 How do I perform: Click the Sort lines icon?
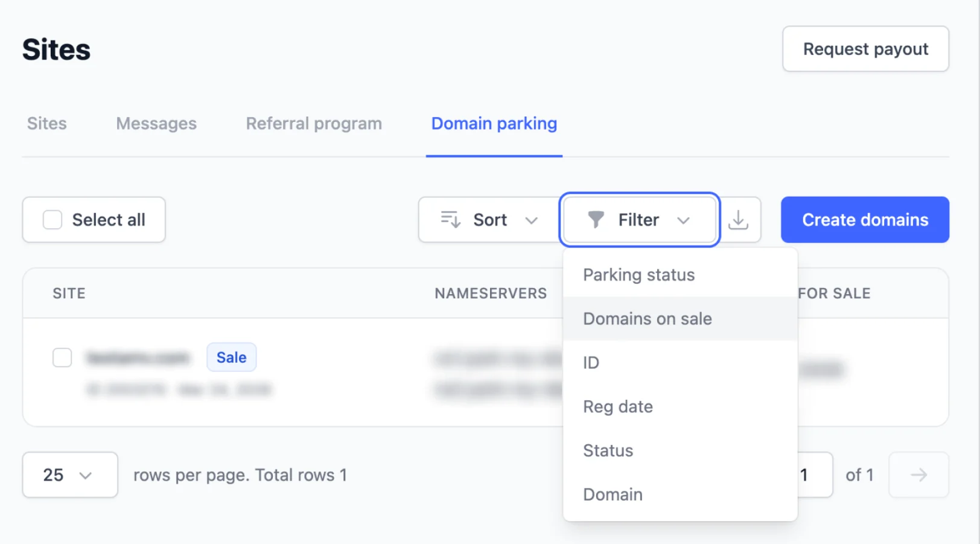point(450,220)
